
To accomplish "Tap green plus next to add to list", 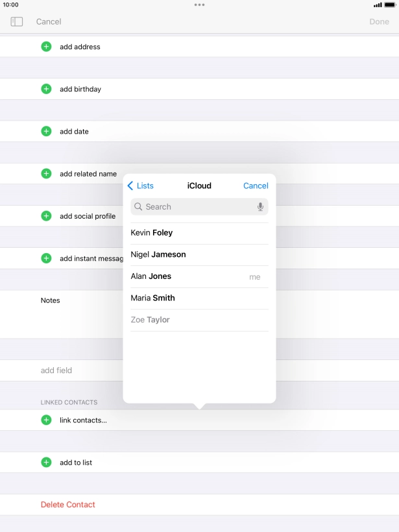I will coord(46,463).
